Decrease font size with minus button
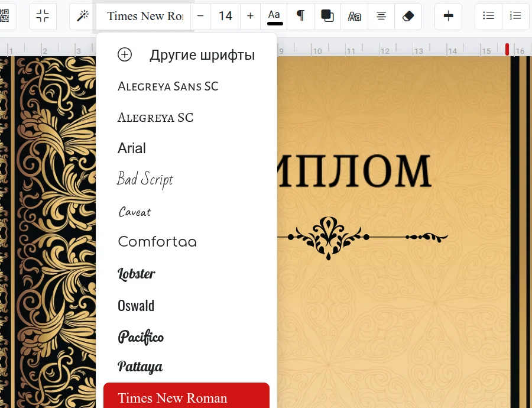 point(200,16)
